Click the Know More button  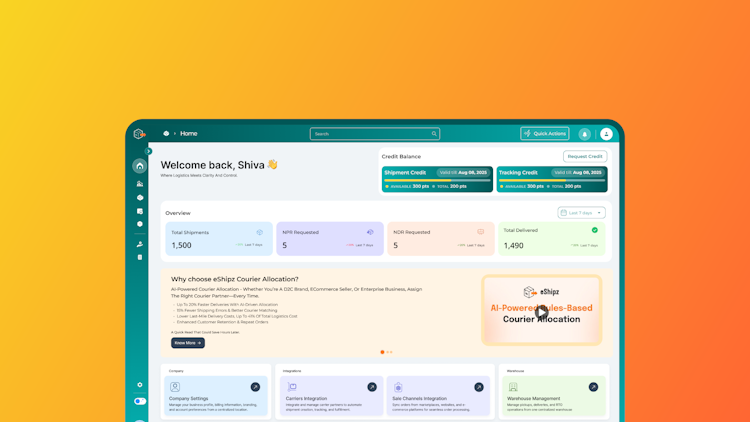pyautogui.click(x=188, y=343)
